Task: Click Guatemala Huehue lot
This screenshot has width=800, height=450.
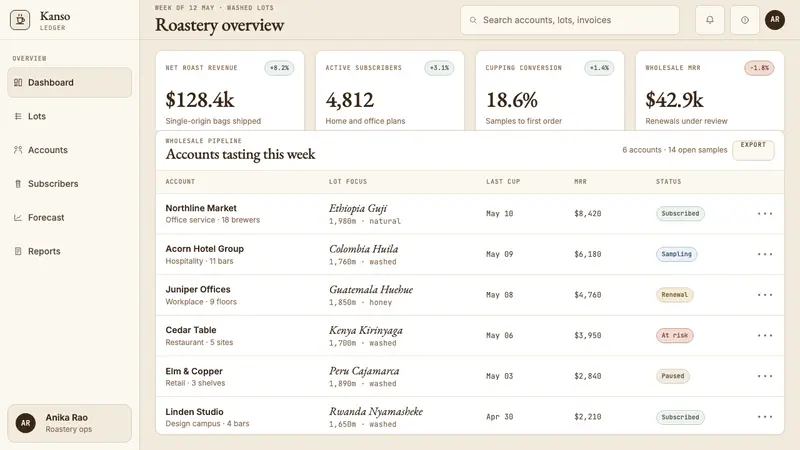Action: click(371, 289)
